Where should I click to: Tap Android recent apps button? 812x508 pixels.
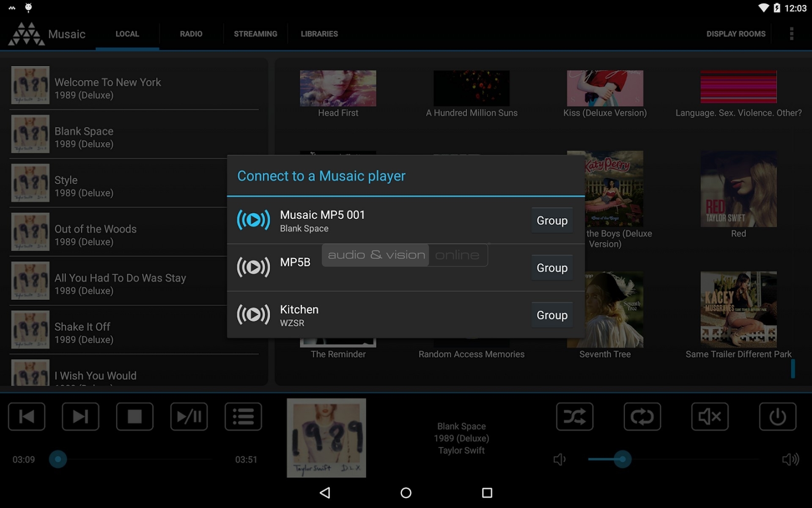pyautogui.click(x=487, y=493)
